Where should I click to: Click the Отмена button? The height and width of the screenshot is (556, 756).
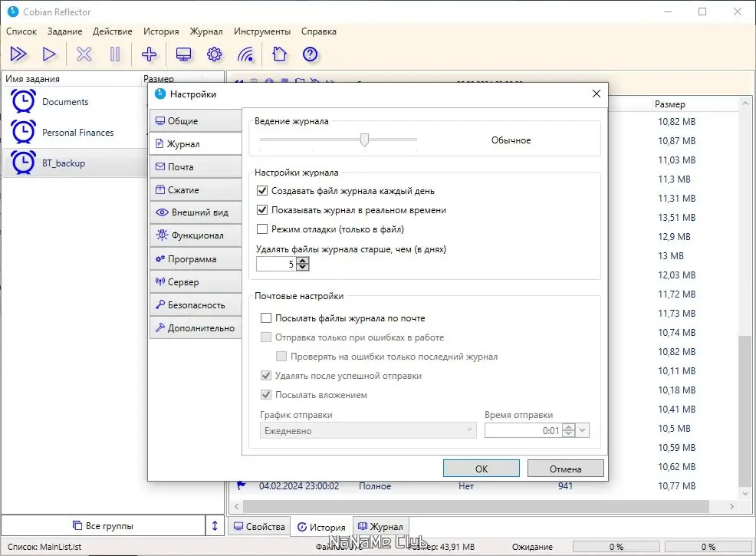tap(566, 469)
